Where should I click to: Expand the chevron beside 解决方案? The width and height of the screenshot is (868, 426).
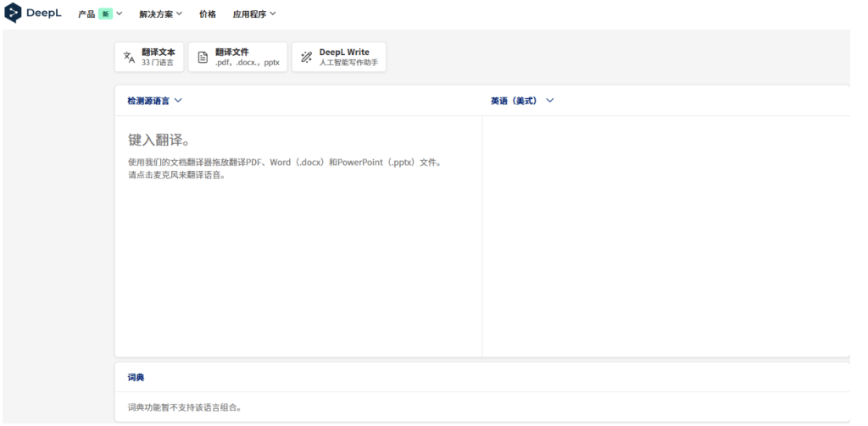click(x=179, y=14)
